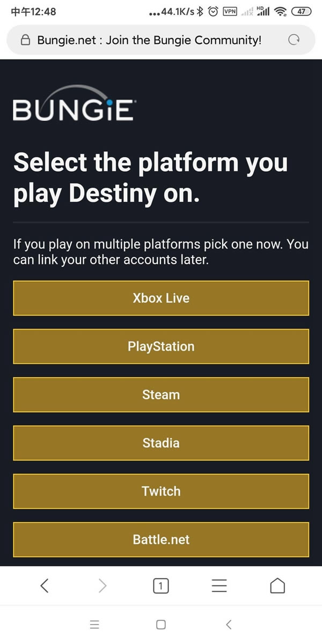Go to browser home page icon

277,586
